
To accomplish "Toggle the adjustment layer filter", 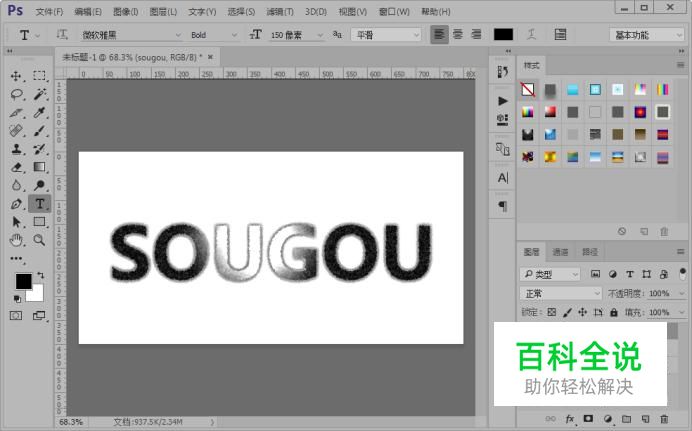I will pos(613,274).
